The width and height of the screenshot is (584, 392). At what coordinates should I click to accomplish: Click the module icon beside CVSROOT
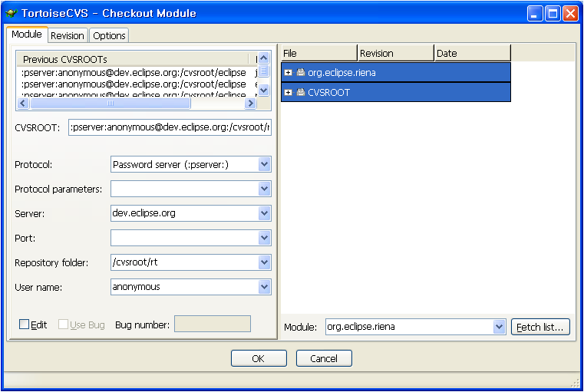pyautogui.click(x=301, y=92)
